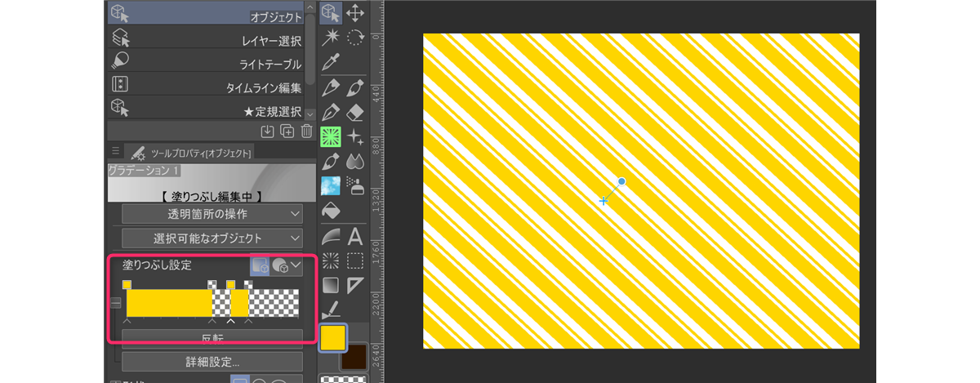
Task: Click the delete sub tool trash icon
Action: (307, 131)
